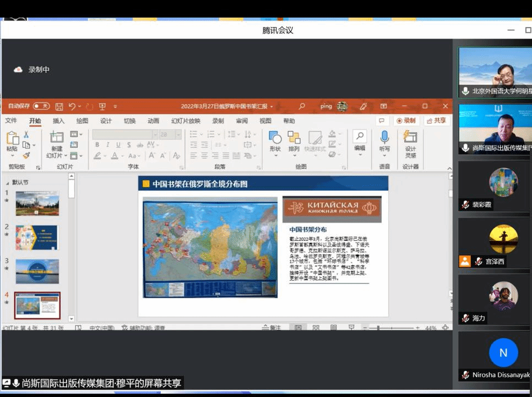Decrease font size with the smaller A icon
The image size is (532, 397).
click(x=163, y=155)
